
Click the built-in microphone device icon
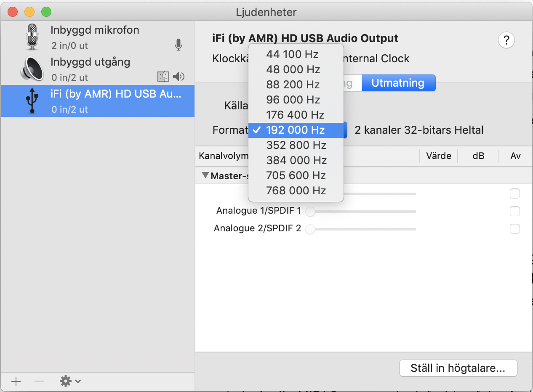point(32,37)
